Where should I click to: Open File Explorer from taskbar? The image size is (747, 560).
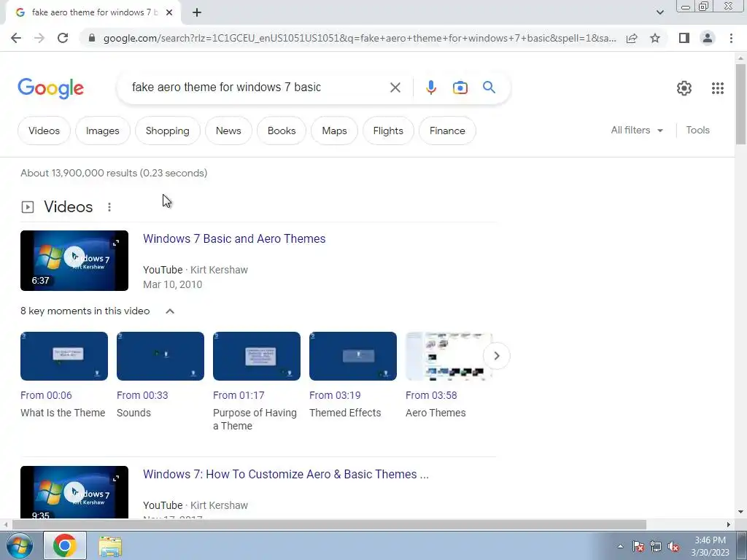tap(110, 545)
